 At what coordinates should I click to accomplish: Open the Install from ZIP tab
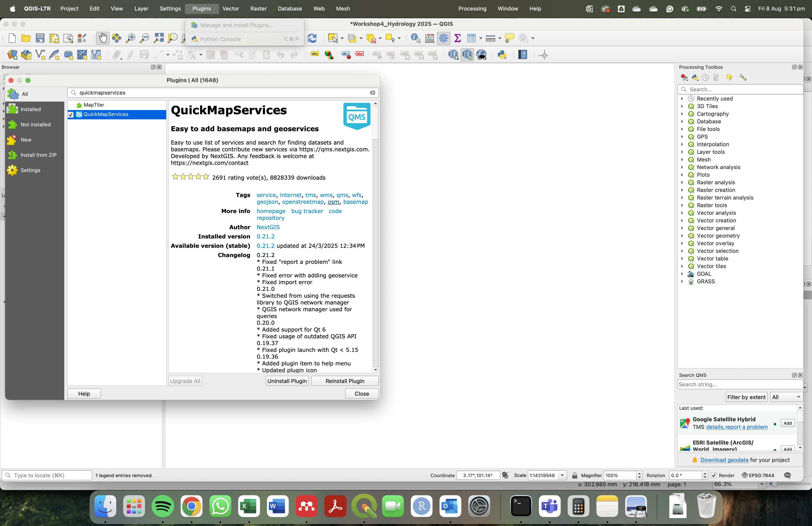(x=35, y=155)
